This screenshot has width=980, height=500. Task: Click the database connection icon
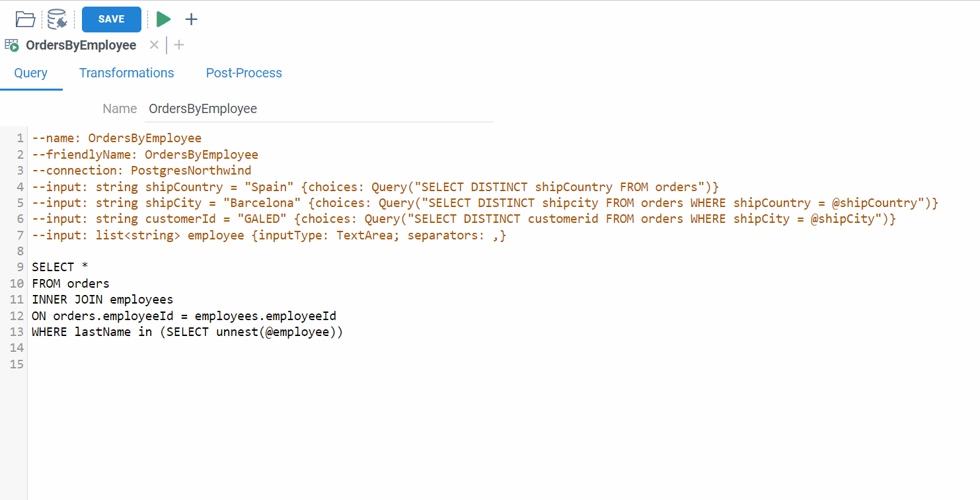point(57,19)
